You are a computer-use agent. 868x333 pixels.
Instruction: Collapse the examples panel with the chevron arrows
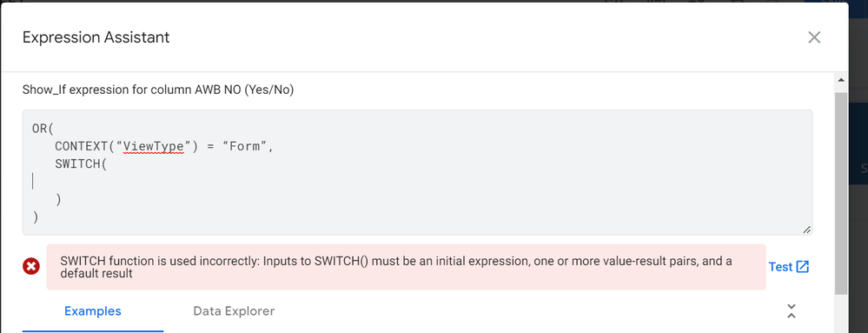click(792, 311)
